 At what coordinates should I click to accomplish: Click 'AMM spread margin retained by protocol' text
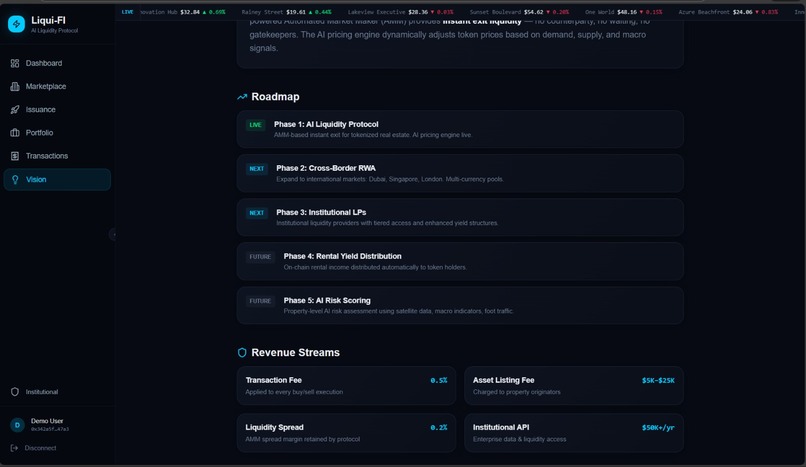(303, 439)
